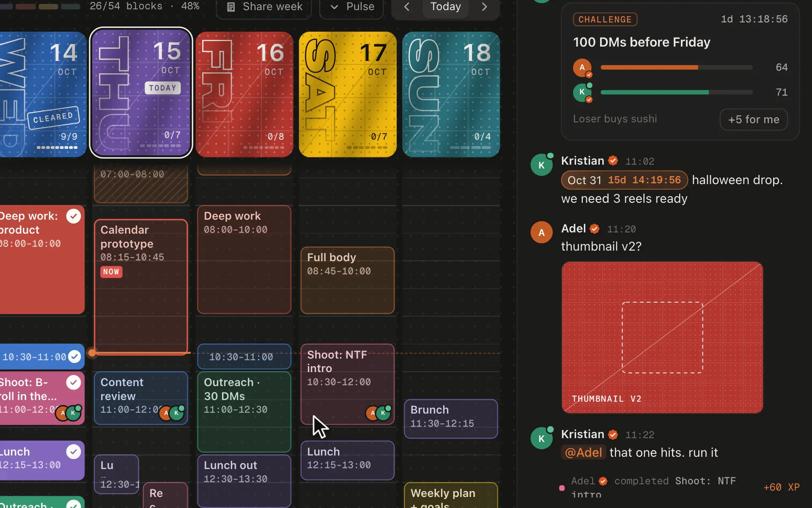Screen dimensions: 812x508
Task: Click the CHALLENGE tag label
Action: [x=605, y=19]
